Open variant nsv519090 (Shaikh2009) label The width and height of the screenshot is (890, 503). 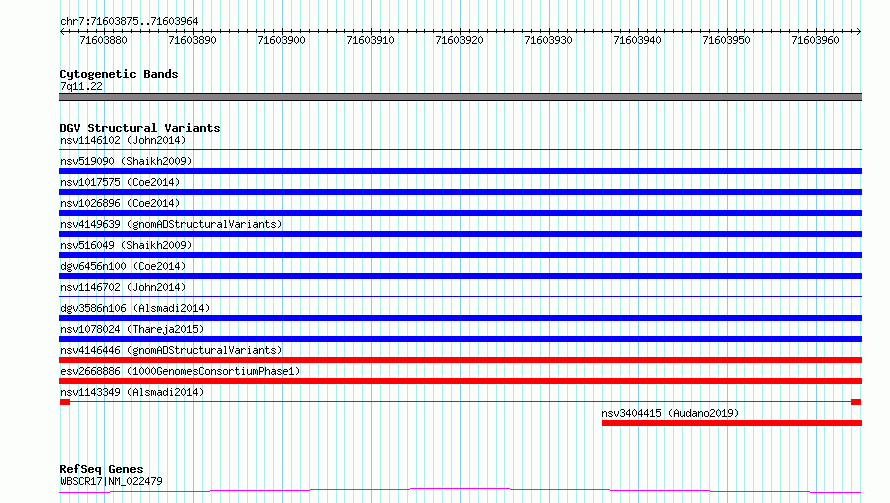(126, 161)
